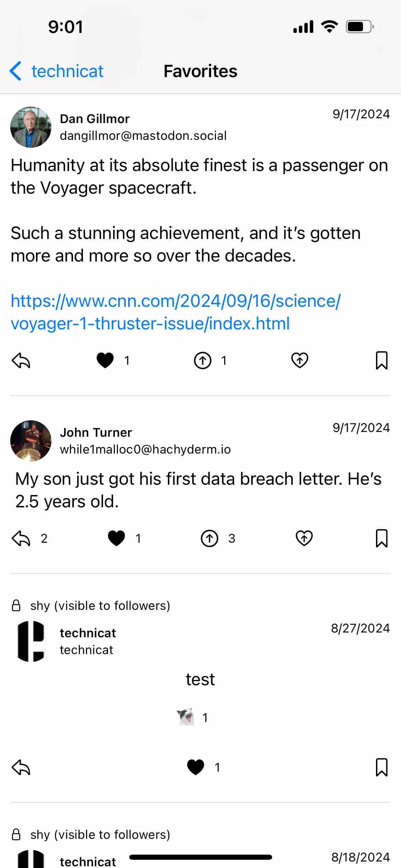Boost and favorite Dan Gillmor's post
This screenshot has width=401, height=868.
[300, 361]
